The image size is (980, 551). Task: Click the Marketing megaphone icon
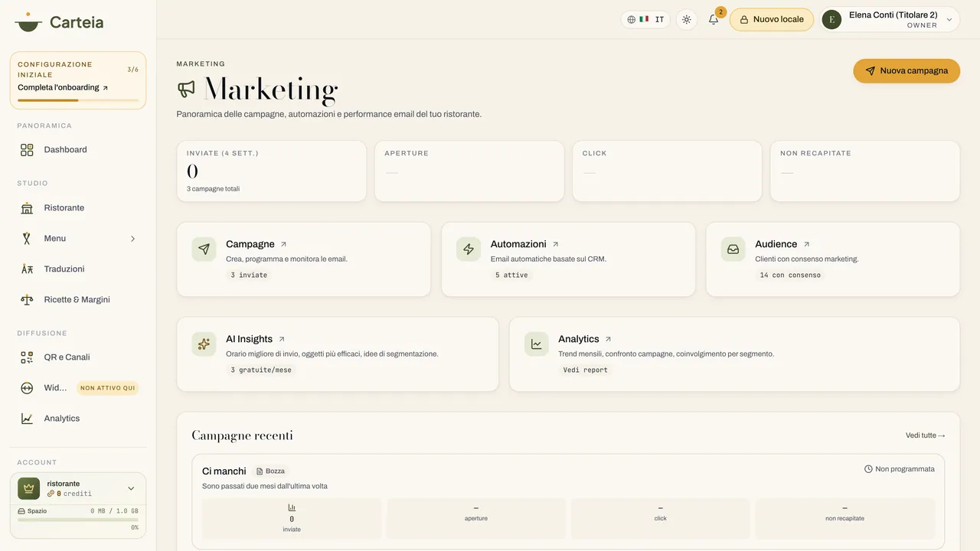[x=186, y=90]
